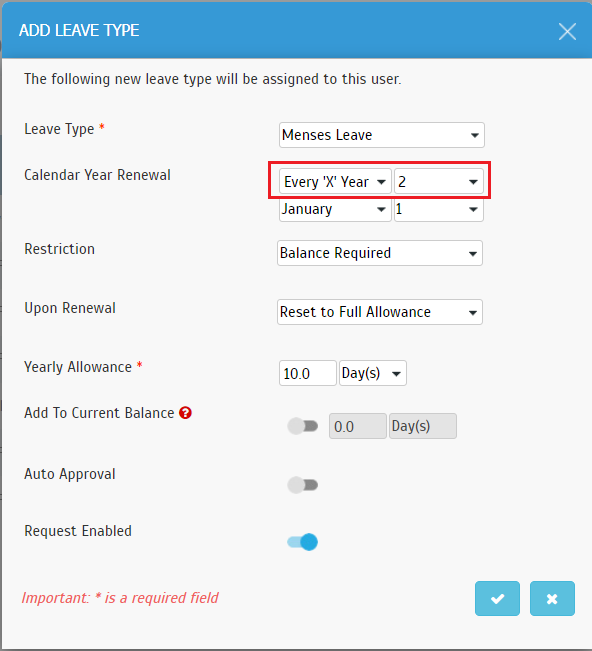Screen dimensions: 592x651
Task: Cancel with the blue X button
Action: (552, 598)
